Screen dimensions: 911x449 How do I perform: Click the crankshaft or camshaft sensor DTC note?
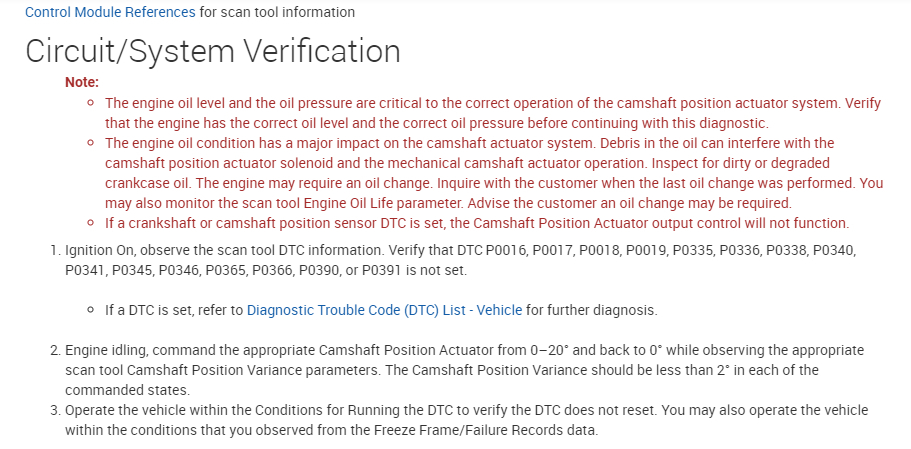[477, 222]
